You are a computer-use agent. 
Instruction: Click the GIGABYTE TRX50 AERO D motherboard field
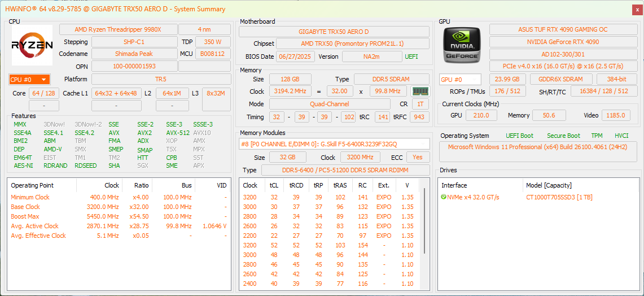(x=334, y=32)
